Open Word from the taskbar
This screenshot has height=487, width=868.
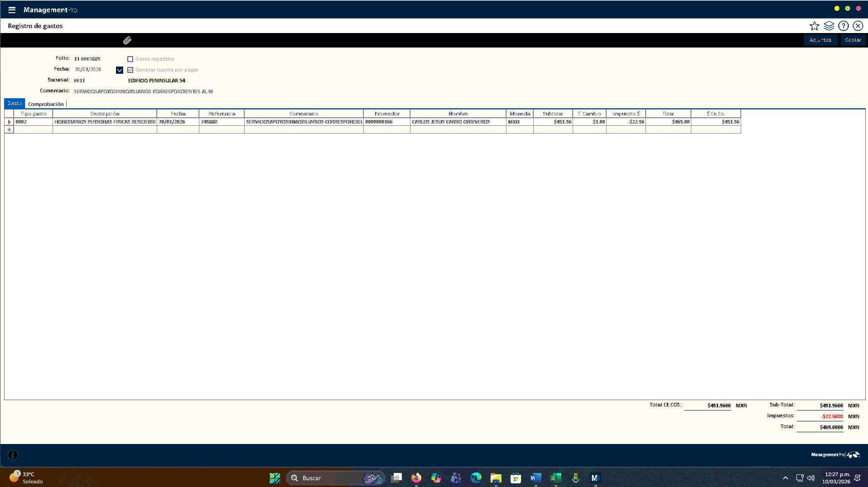(x=535, y=477)
